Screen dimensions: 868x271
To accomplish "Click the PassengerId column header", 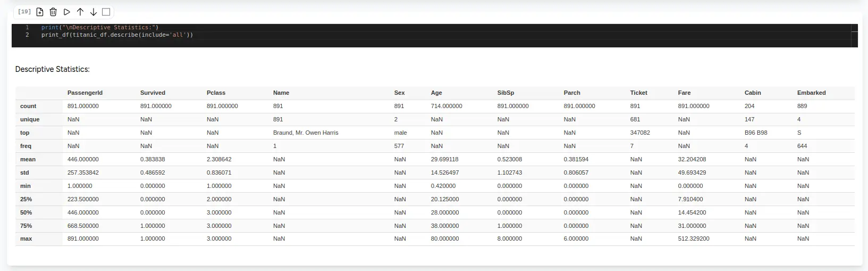I will pos(85,93).
